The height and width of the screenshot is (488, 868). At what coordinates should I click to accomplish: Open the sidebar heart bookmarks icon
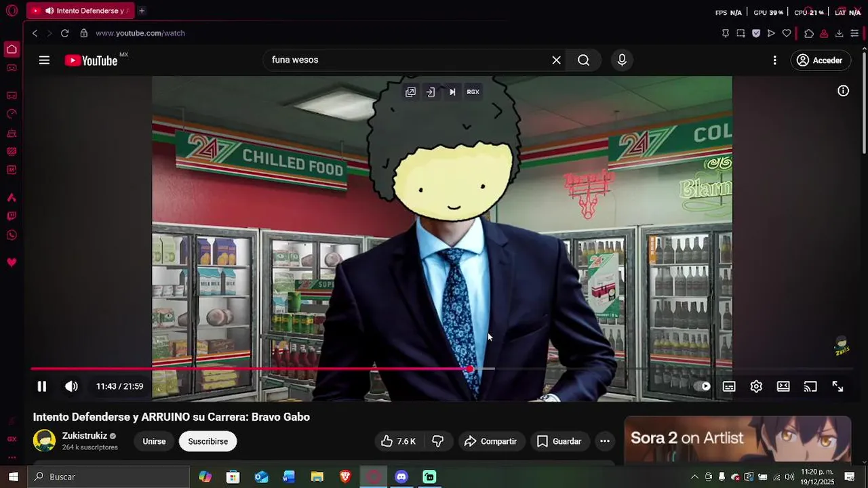[x=12, y=262]
